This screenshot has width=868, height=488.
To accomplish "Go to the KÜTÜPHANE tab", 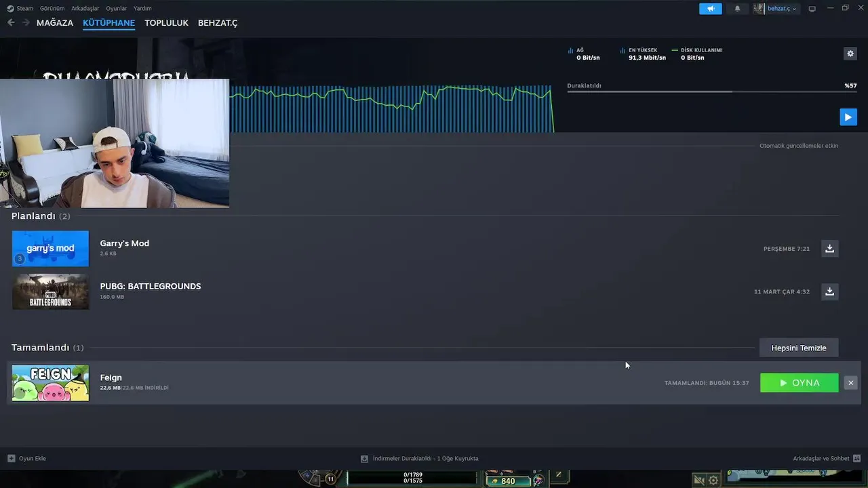I will (x=108, y=23).
